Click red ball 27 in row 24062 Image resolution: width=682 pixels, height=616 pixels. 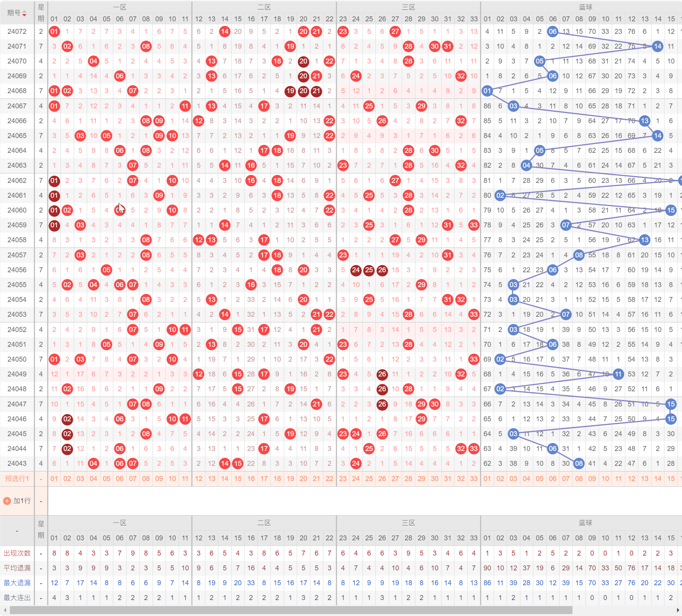(395, 181)
